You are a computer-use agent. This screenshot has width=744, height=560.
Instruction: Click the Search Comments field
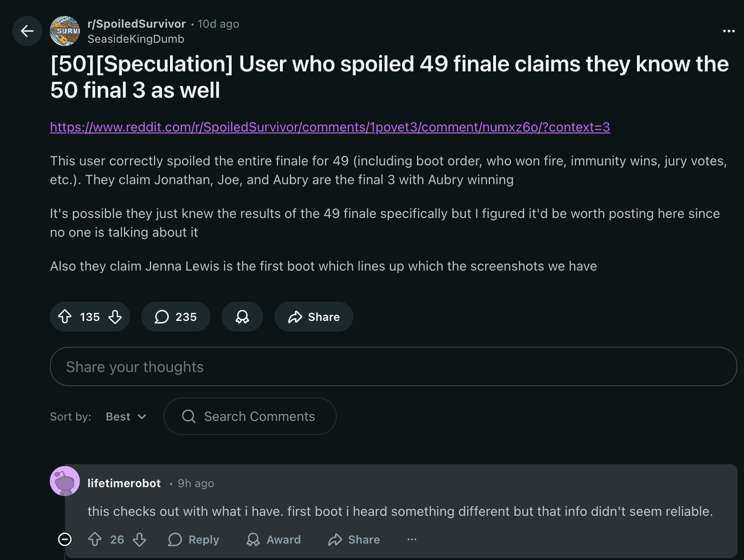point(250,416)
